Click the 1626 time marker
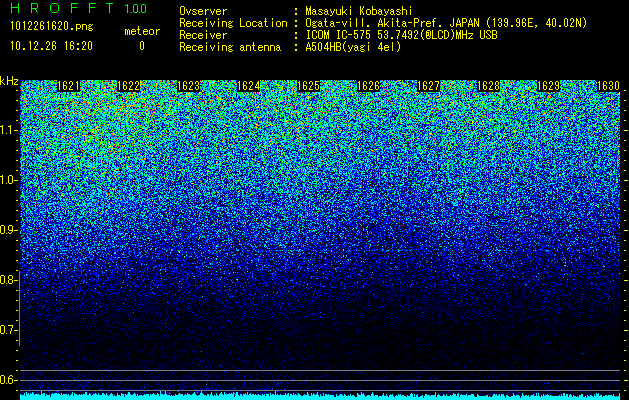 (x=369, y=86)
